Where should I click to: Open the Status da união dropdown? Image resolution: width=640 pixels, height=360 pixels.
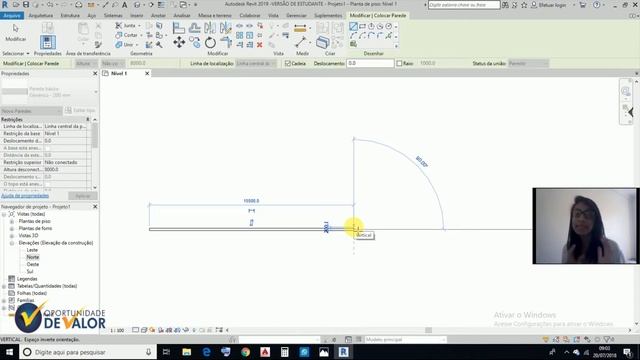tap(528, 63)
